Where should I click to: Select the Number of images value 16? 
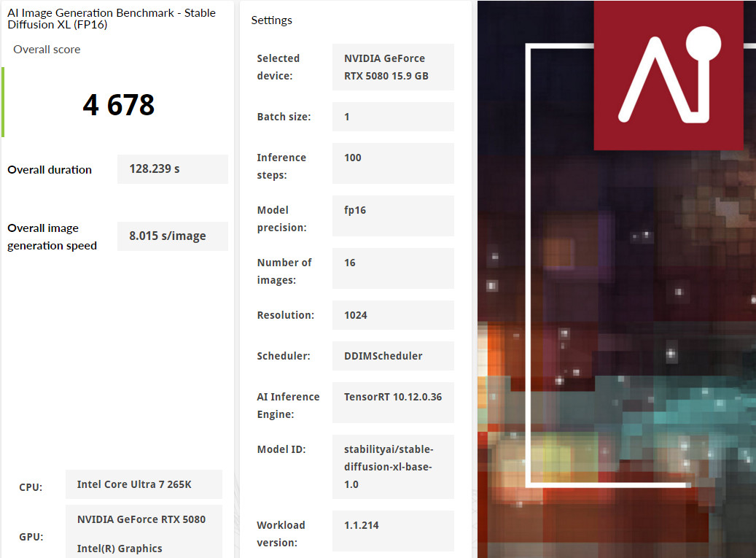pos(349,263)
